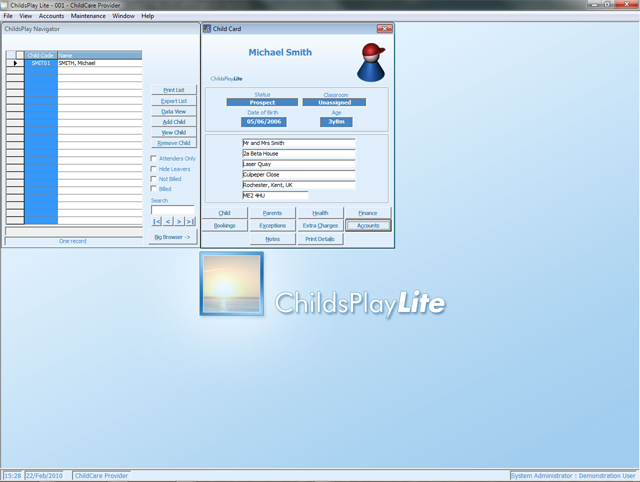This screenshot has height=482, width=640.
Task: Click the date of birth 05/06/2006
Action: tap(264, 122)
